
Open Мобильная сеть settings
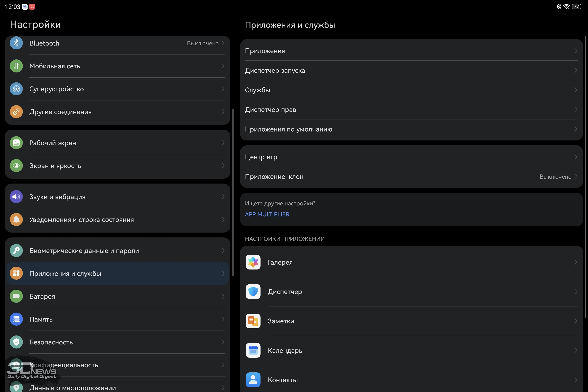pos(118,66)
